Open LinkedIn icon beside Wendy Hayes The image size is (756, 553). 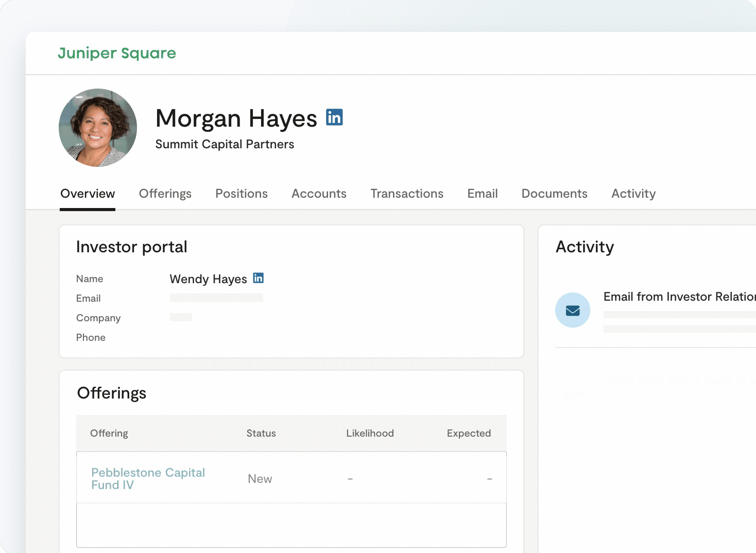(x=259, y=278)
